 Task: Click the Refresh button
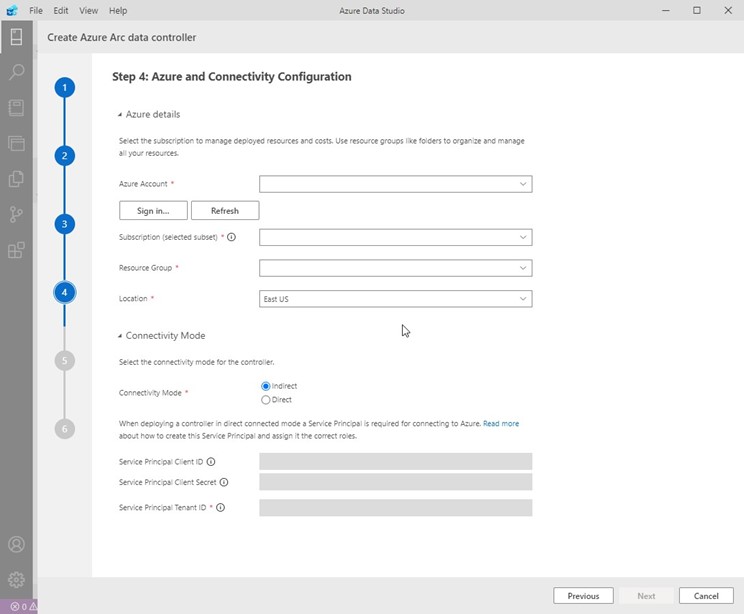point(225,211)
